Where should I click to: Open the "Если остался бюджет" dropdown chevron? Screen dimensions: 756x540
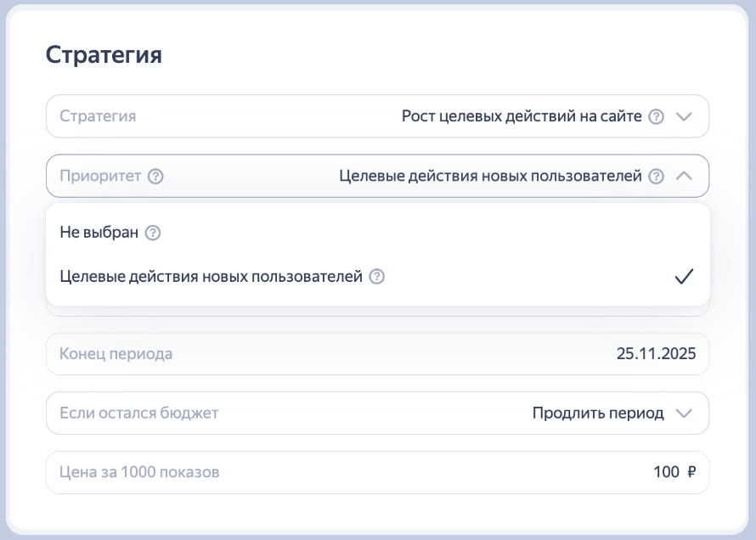[684, 413]
